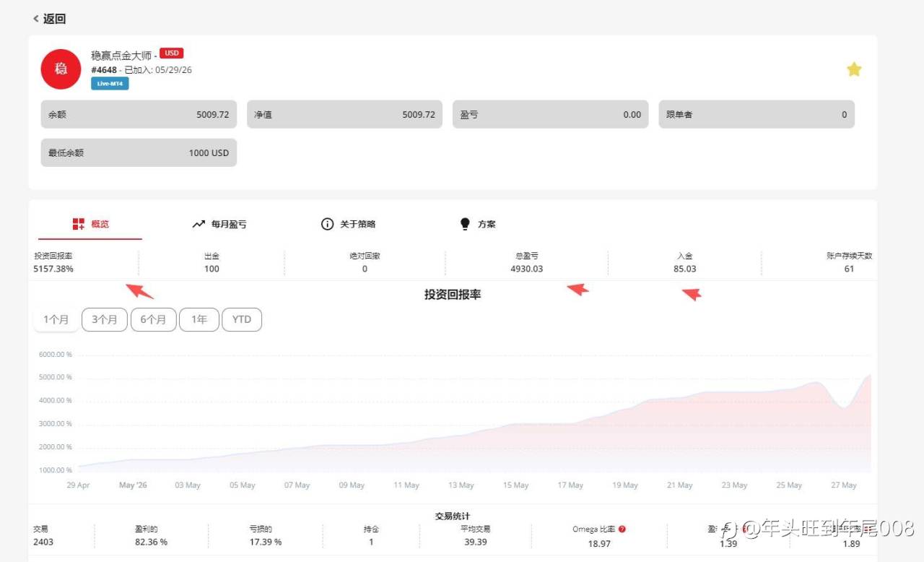Click the 每月盈亏 trend line icon
The height and width of the screenshot is (562, 924).
click(199, 224)
